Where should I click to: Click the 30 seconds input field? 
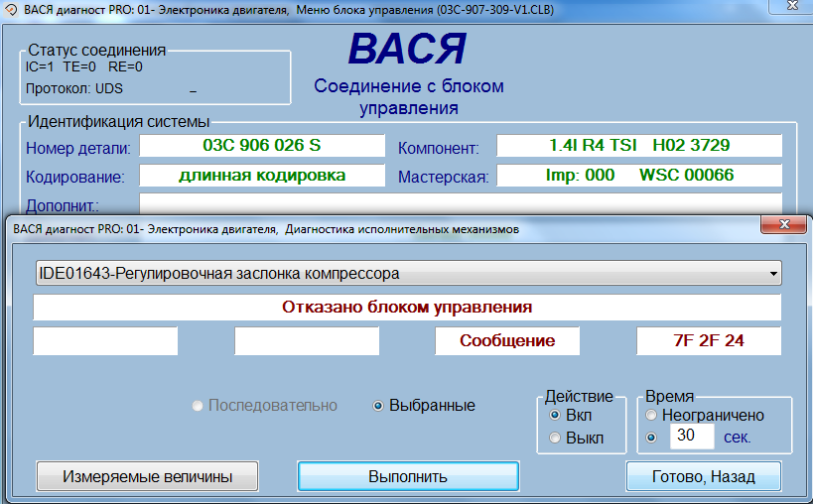[x=690, y=437]
